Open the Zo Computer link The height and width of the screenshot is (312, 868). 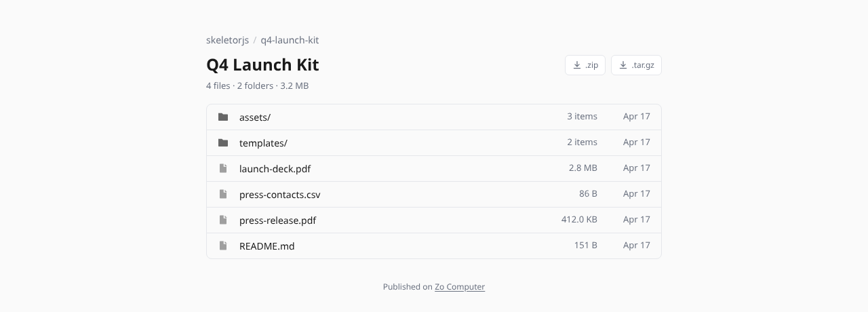click(460, 287)
